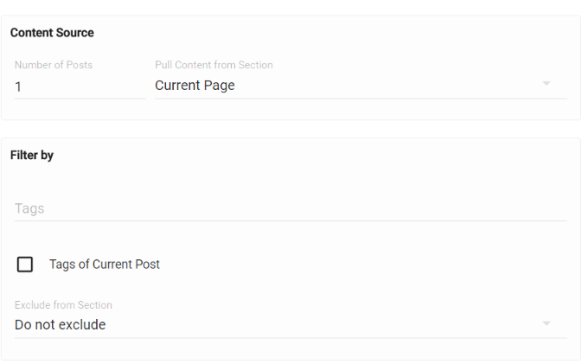Screen dimensions: 588x364
Task: Click the Tags placeholder text
Action: click(29, 208)
